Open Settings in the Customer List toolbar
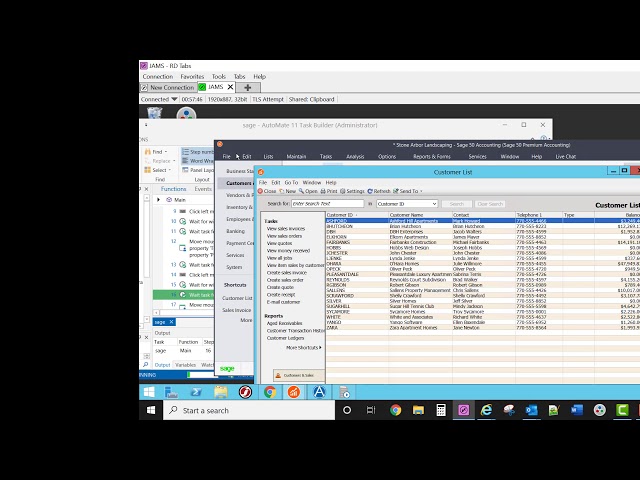Screen dimensions: 640x480 coord(352,191)
